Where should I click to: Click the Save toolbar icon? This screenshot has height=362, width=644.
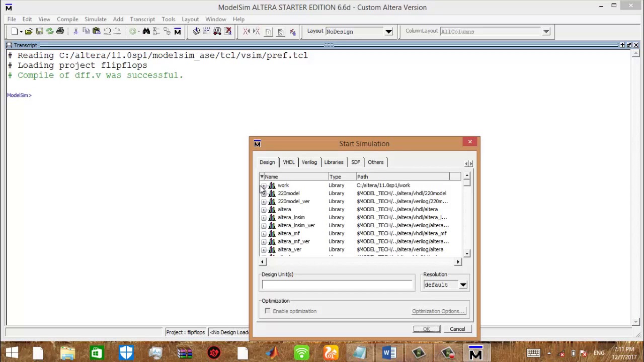point(39,31)
